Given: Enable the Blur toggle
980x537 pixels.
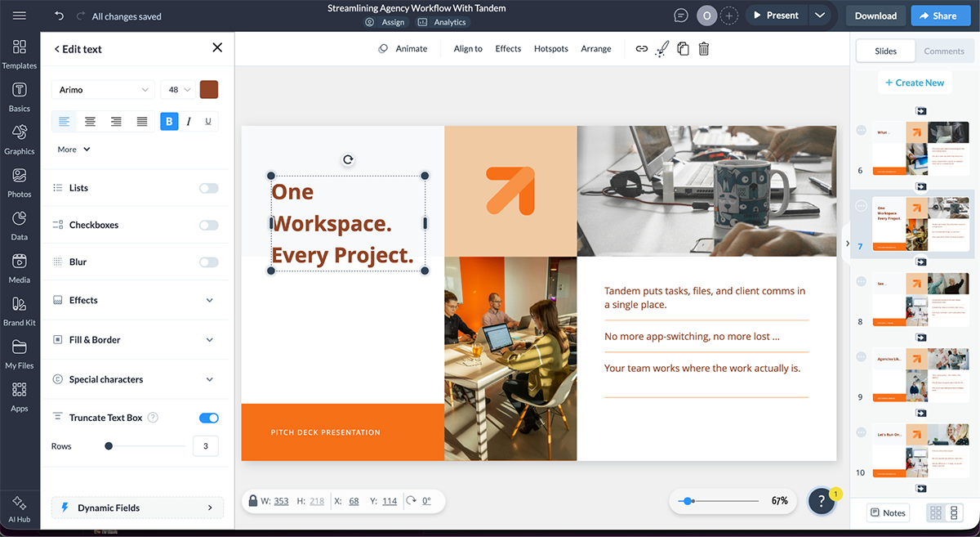Looking at the screenshot, I should [209, 262].
